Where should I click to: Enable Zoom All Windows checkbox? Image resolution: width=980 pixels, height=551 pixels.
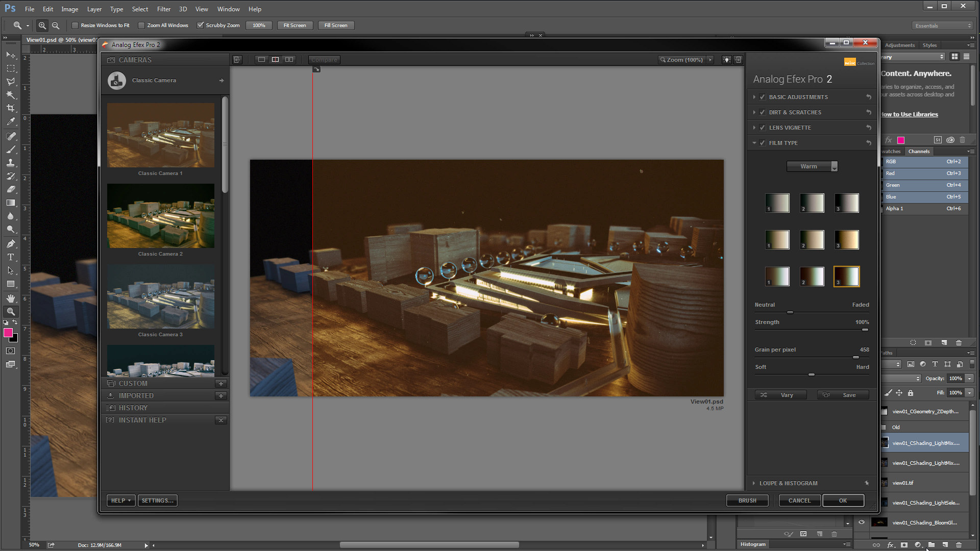pyautogui.click(x=141, y=26)
